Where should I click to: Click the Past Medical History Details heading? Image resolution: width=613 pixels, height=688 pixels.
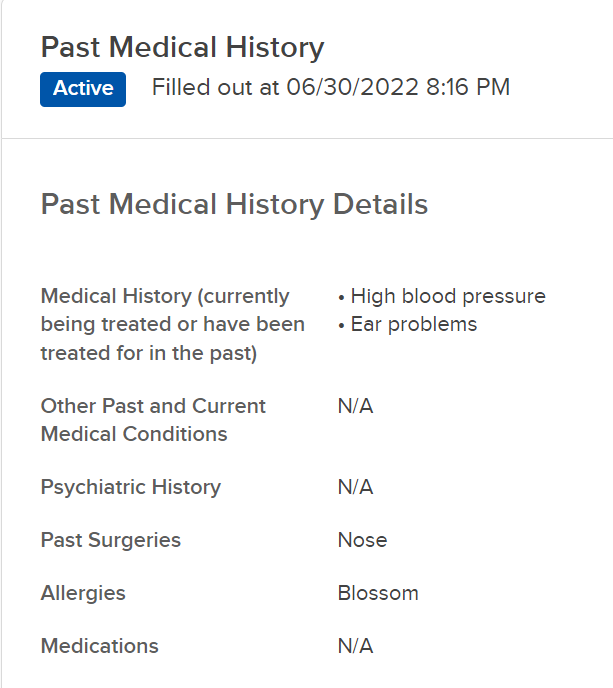point(234,205)
